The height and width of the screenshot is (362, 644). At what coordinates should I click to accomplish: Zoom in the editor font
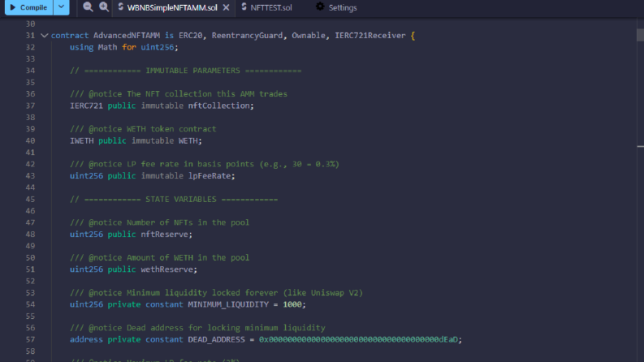[104, 7]
